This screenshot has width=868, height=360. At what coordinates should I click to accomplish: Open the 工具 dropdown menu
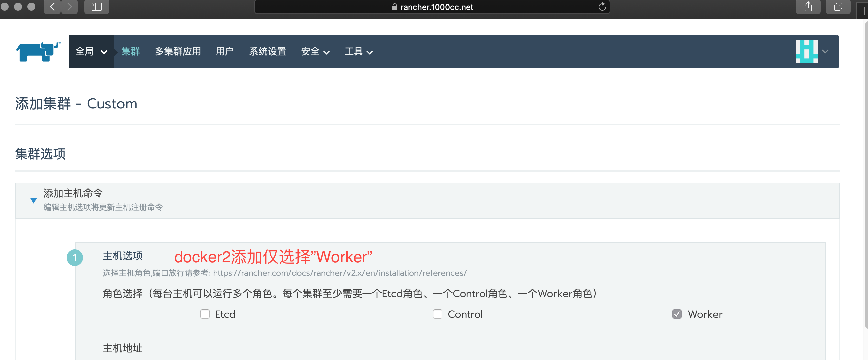click(359, 51)
